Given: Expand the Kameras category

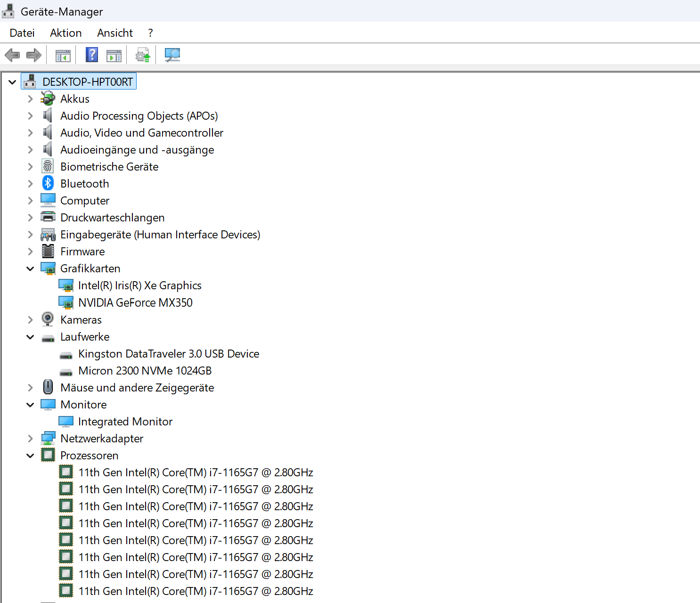Looking at the screenshot, I should [30, 320].
